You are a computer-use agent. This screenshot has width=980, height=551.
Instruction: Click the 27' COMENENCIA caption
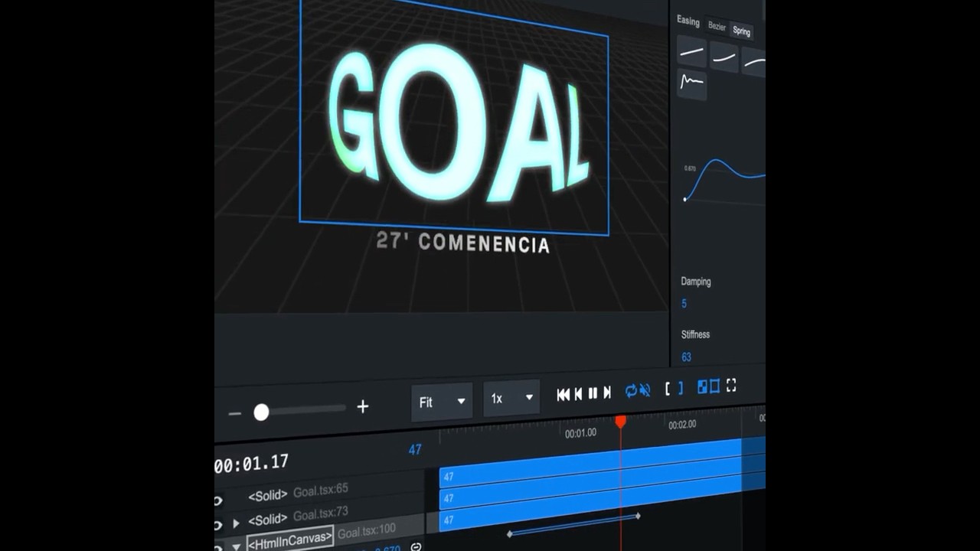(x=463, y=243)
